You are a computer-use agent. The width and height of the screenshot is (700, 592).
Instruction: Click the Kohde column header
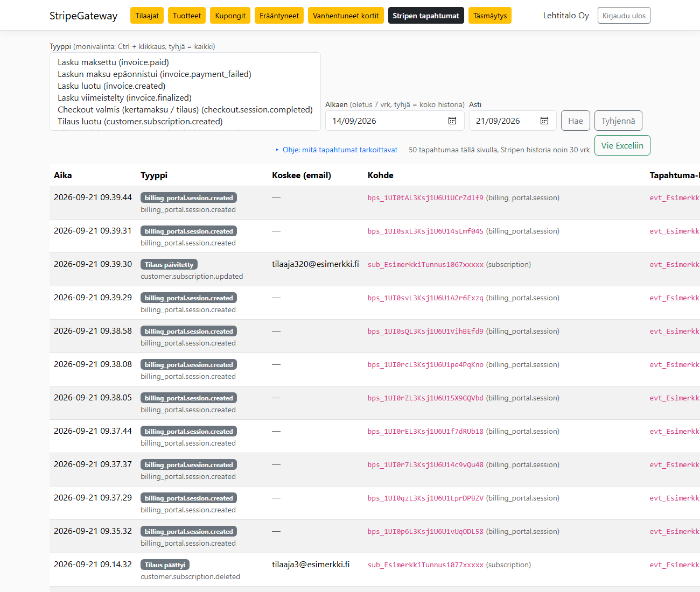click(381, 175)
